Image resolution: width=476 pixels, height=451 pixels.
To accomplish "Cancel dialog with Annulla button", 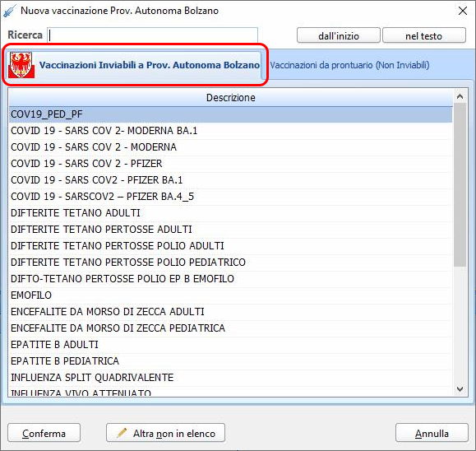I will pos(432,433).
